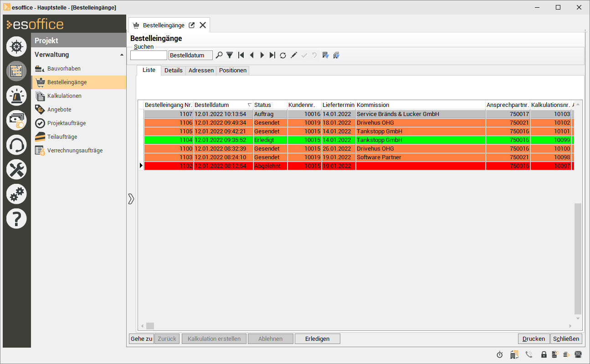Click the Status column header
Screen dimensions: 590x364
click(x=270, y=105)
